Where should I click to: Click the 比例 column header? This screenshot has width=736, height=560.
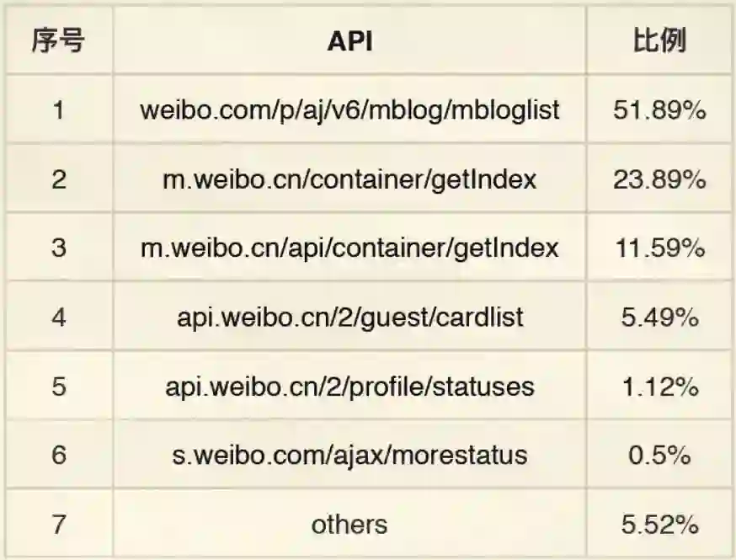(659, 41)
